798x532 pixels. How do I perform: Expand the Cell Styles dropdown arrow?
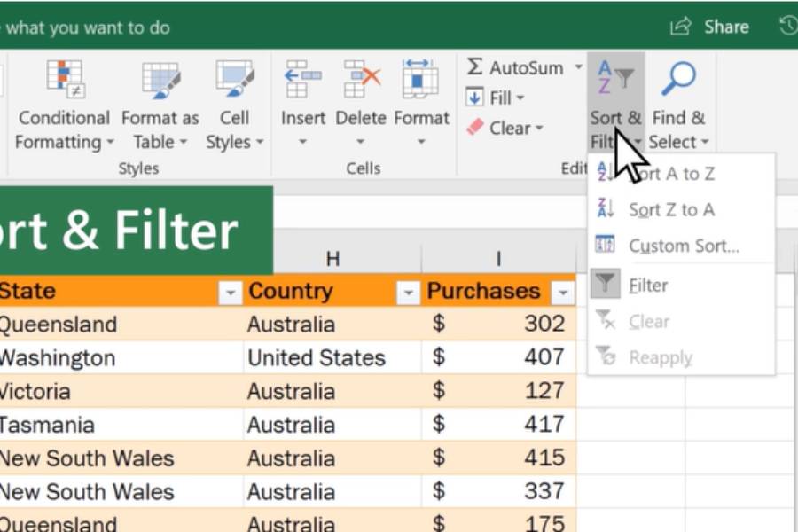coord(260,142)
